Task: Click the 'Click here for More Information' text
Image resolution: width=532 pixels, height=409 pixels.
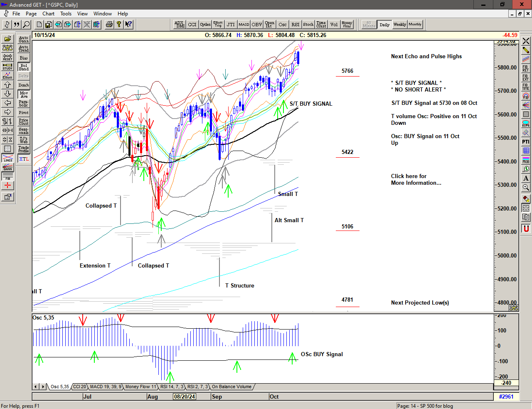Action: coord(416,179)
